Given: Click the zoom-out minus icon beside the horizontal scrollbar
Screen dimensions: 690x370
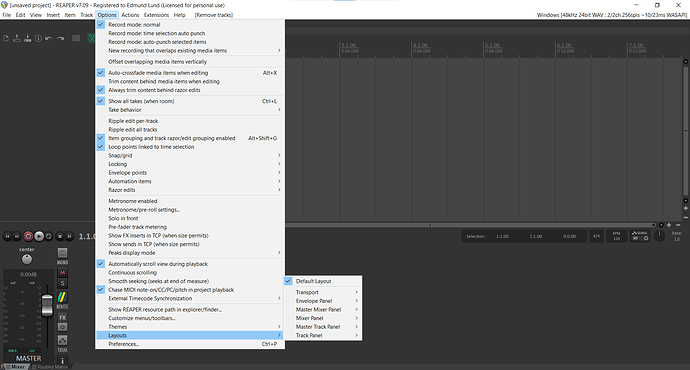Looking at the screenshot, I should coord(678,225).
